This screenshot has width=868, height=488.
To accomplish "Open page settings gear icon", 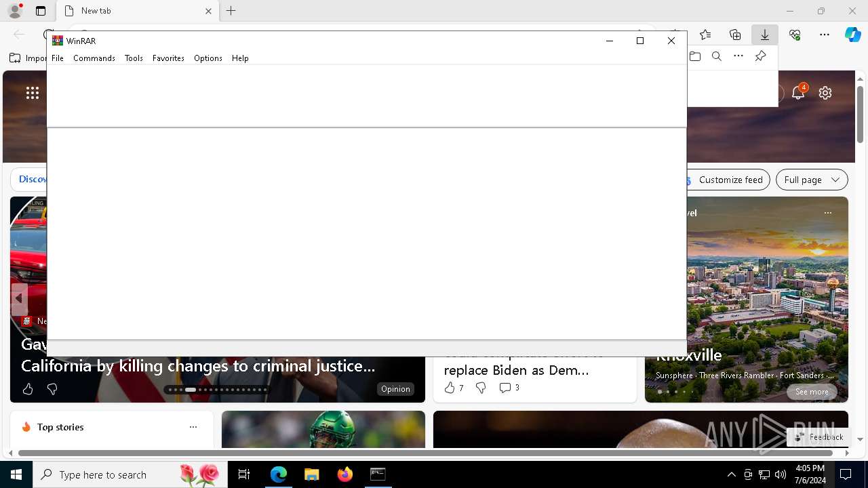I will pos(825,93).
